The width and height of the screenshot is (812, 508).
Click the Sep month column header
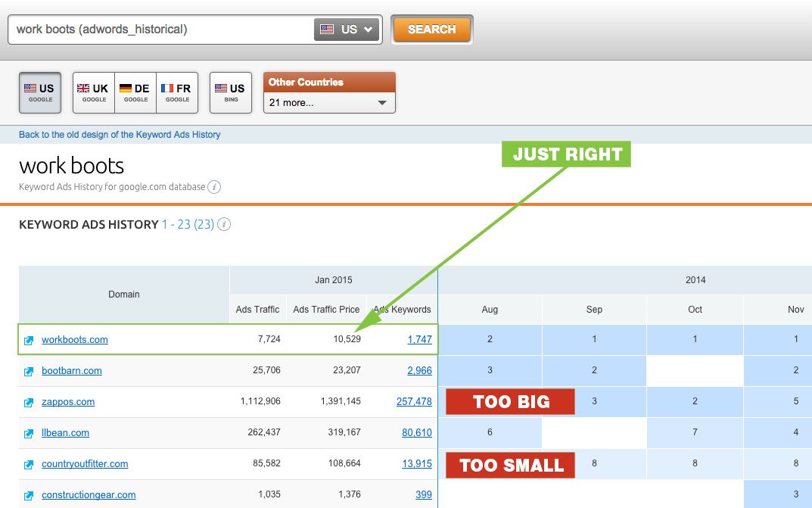pyautogui.click(x=594, y=310)
